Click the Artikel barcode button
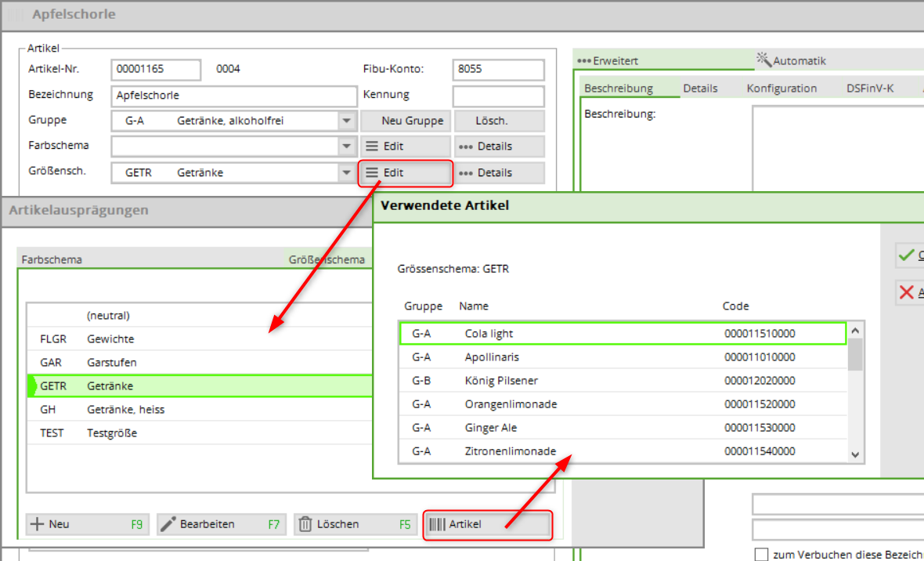This screenshot has height=561, width=924. pos(487,525)
